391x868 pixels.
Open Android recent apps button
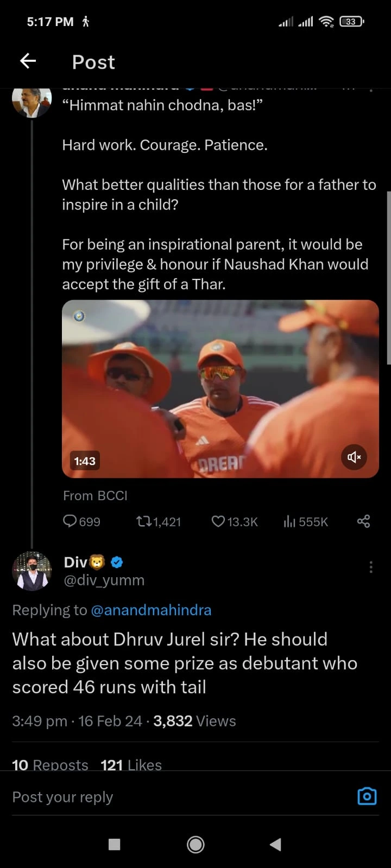(113, 844)
